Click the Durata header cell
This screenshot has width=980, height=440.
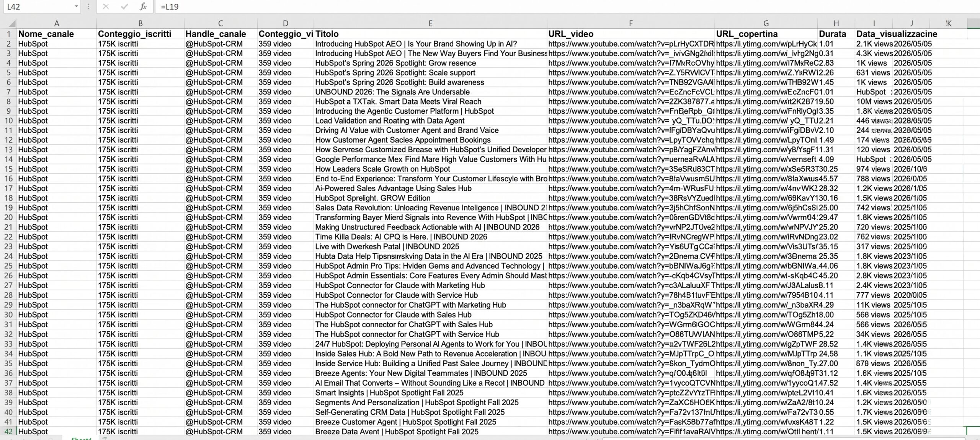pyautogui.click(x=836, y=34)
